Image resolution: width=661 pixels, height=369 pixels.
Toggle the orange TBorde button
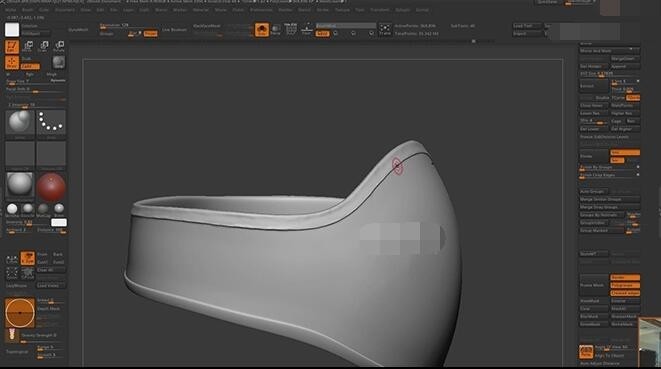[633, 98]
